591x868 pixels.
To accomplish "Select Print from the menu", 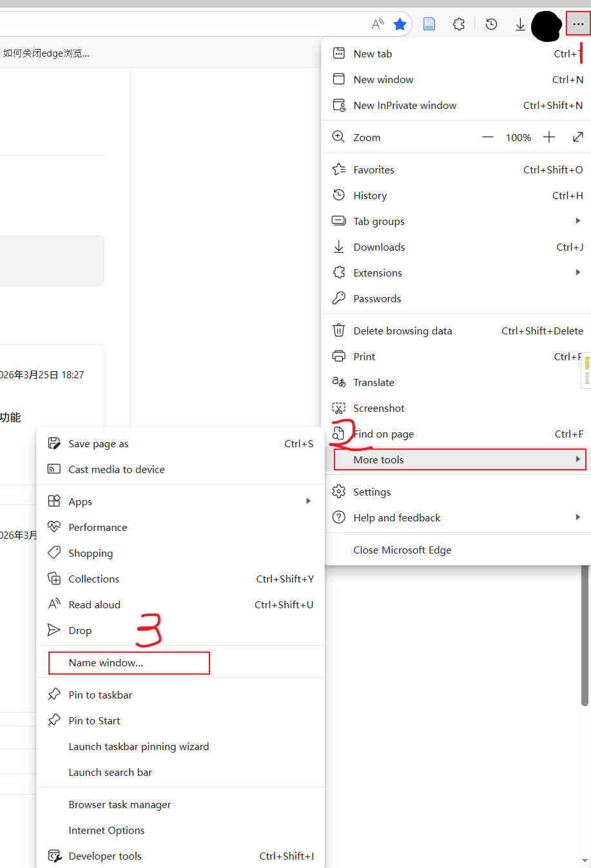I will [x=457, y=356].
